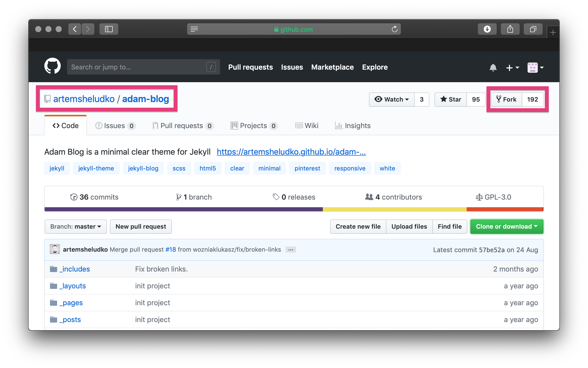This screenshot has width=588, height=368.
Task: Show all tabs overview icon
Action: point(533,29)
